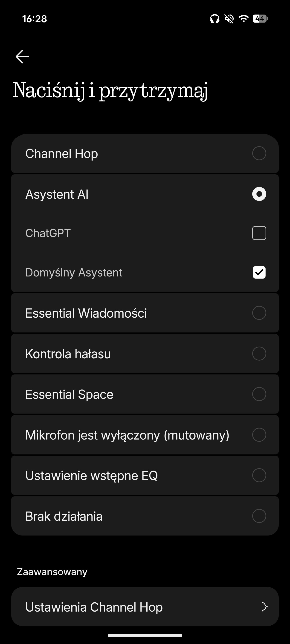Select Kontrola hałasu radio button
The width and height of the screenshot is (290, 644).
coord(259,354)
